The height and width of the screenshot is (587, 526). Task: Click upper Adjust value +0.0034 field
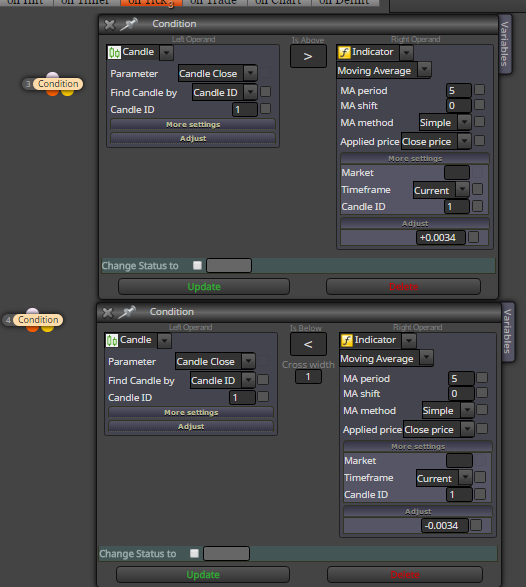[441, 237]
